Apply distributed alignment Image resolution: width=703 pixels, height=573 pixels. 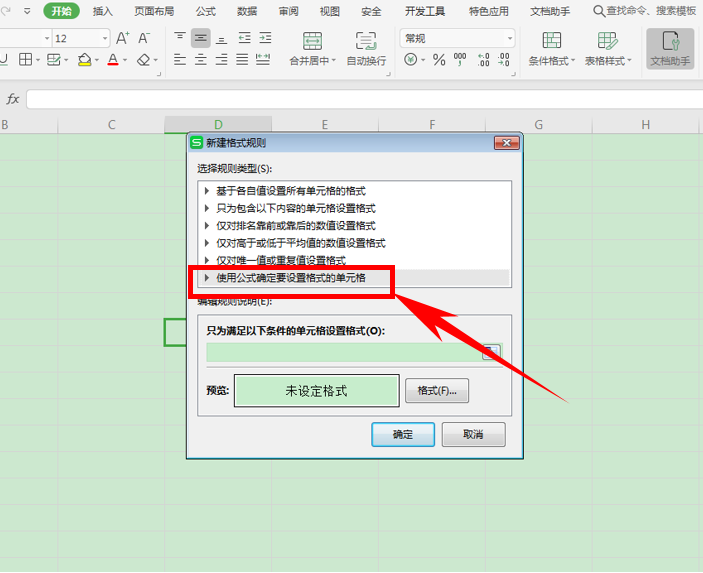[x=263, y=60]
